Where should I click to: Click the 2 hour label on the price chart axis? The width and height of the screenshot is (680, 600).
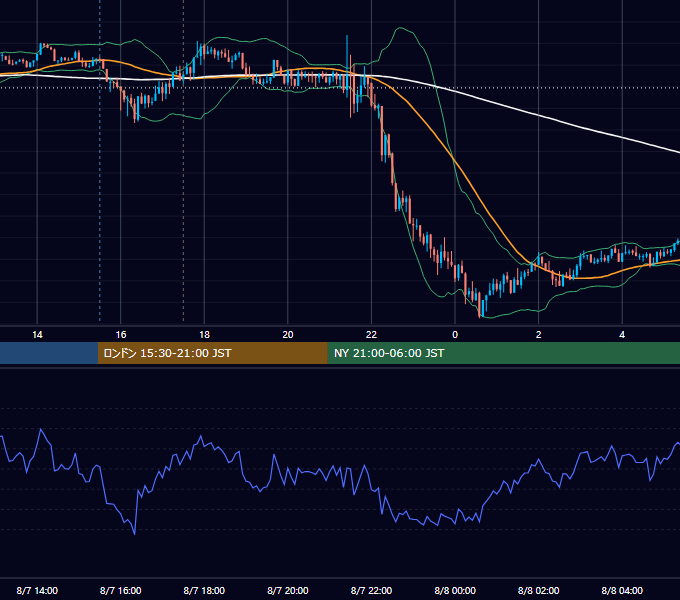539,335
